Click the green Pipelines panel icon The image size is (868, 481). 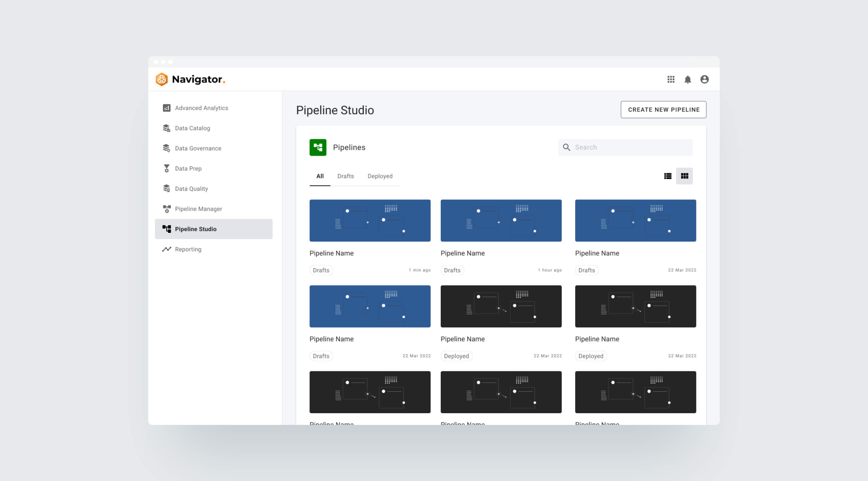[x=318, y=147]
